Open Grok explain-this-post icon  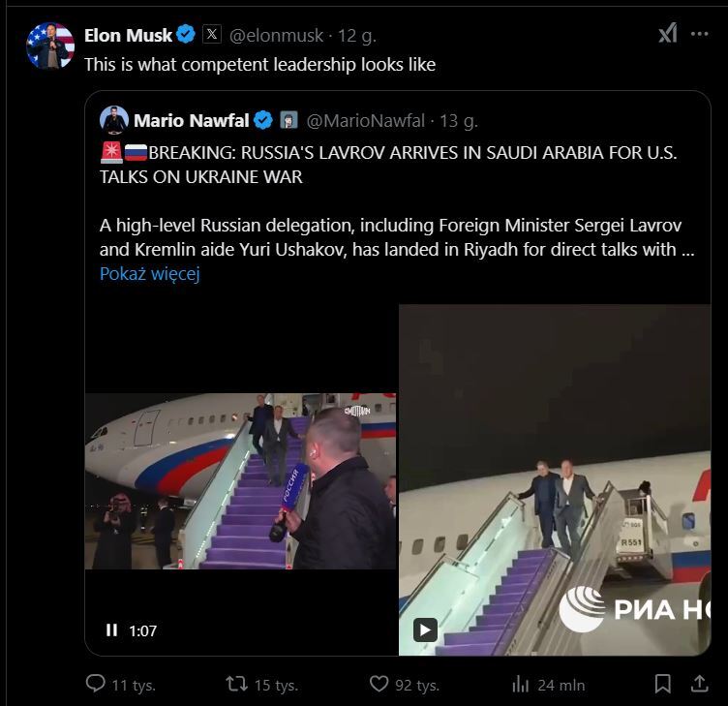click(x=668, y=34)
